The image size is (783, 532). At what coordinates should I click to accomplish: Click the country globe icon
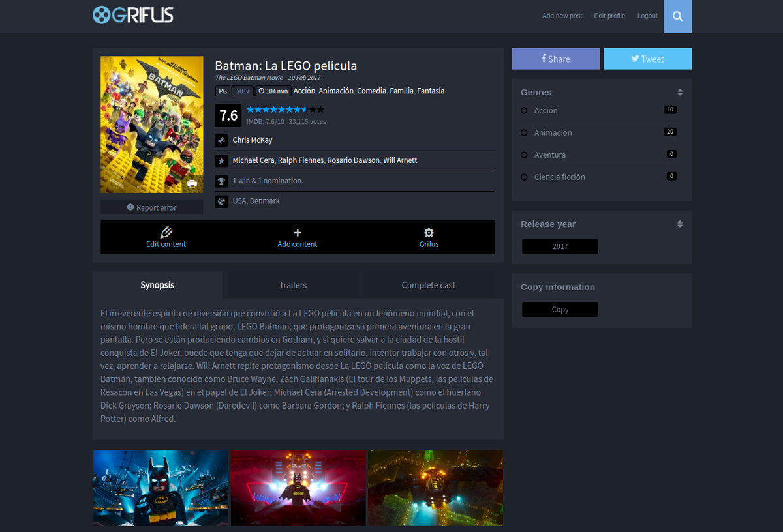pos(221,201)
